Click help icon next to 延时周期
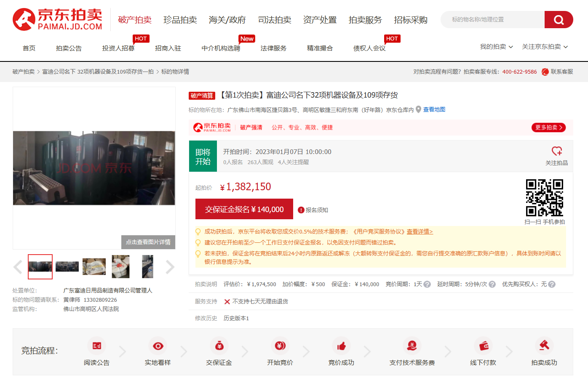Image resolution: width=588 pixels, height=380 pixels. 492,284
